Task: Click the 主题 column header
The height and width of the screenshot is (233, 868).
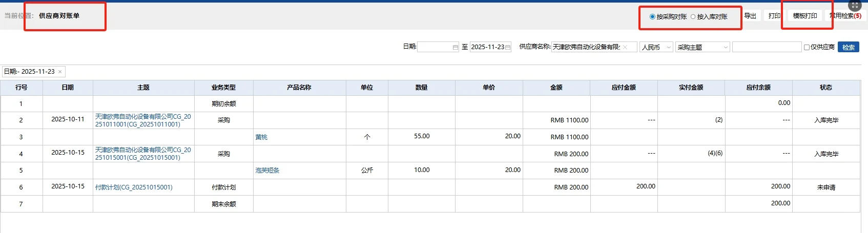Action: click(143, 88)
